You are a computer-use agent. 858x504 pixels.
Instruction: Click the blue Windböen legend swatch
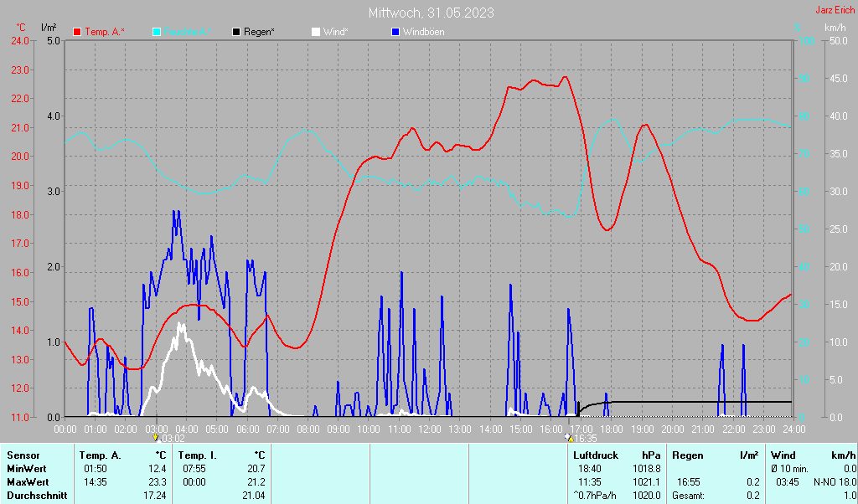click(x=395, y=32)
